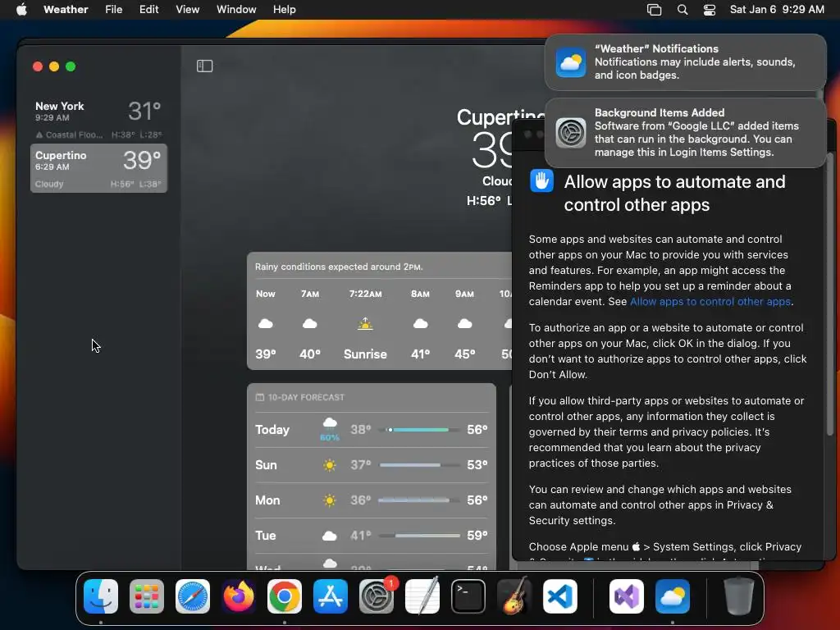840x630 pixels.
Task: Click the 7AM hourly forecast column
Action: [309, 323]
